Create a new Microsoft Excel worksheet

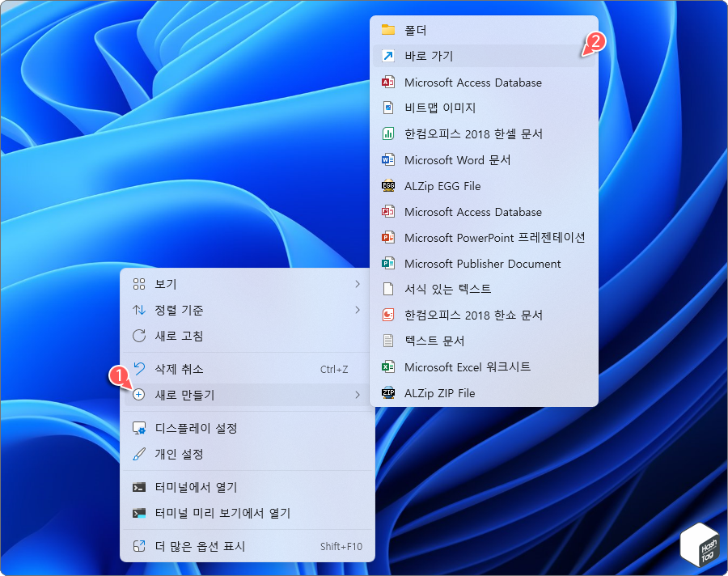coord(469,366)
